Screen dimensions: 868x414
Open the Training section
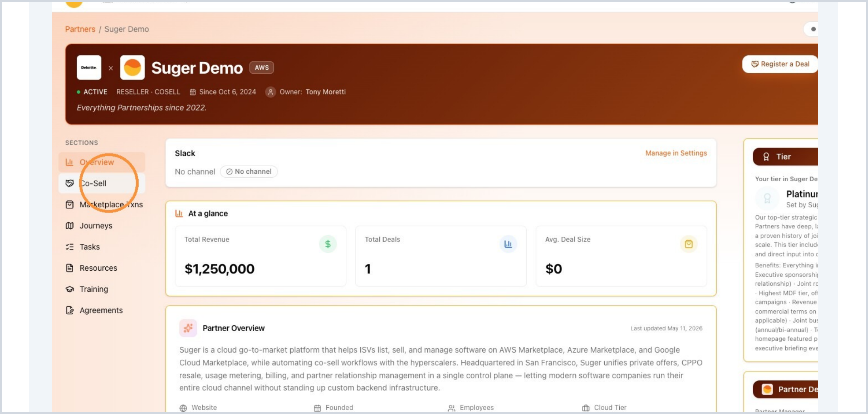102,289
